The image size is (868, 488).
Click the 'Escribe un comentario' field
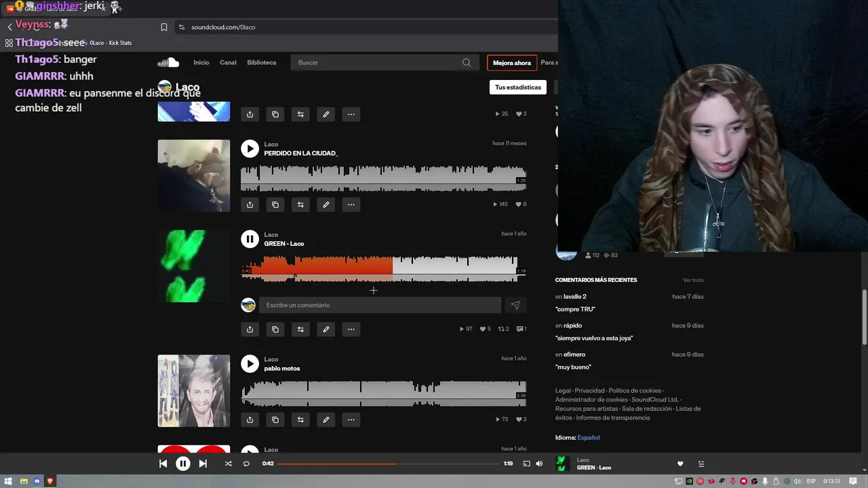tap(380, 305)
